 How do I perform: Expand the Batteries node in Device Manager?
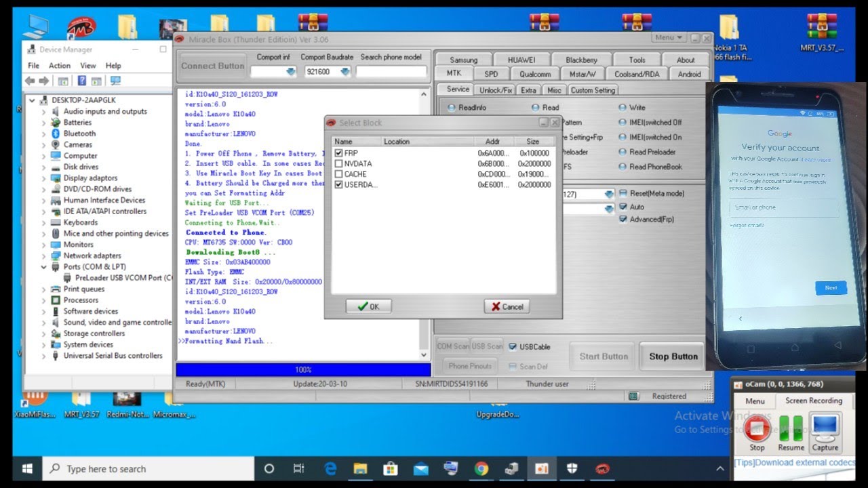tap(44, 123)
